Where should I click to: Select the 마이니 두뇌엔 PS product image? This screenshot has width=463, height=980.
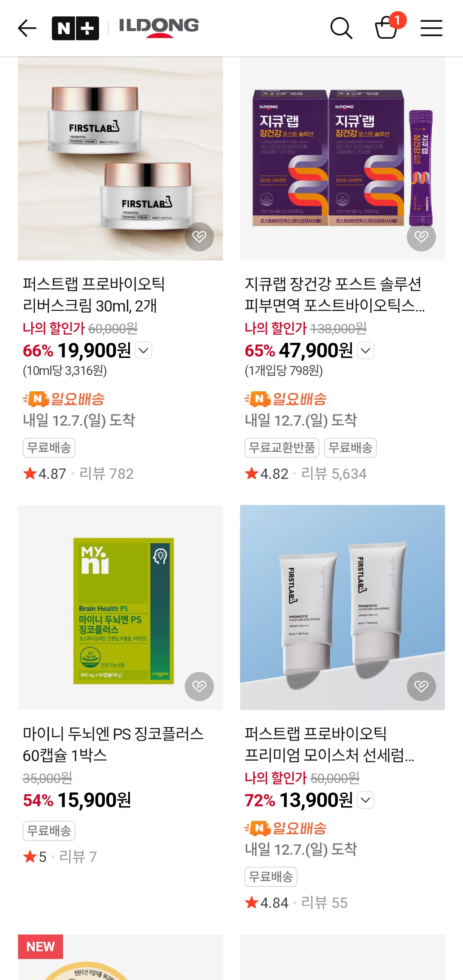coord(120,608)
